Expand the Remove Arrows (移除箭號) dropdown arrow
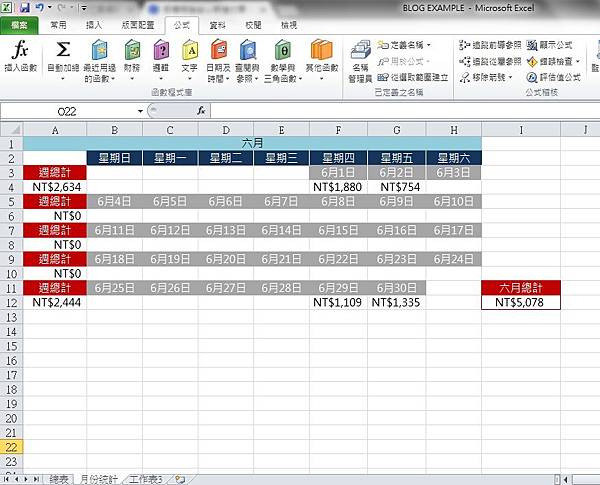This screenshot has width=600, height=485. (510, 77)
